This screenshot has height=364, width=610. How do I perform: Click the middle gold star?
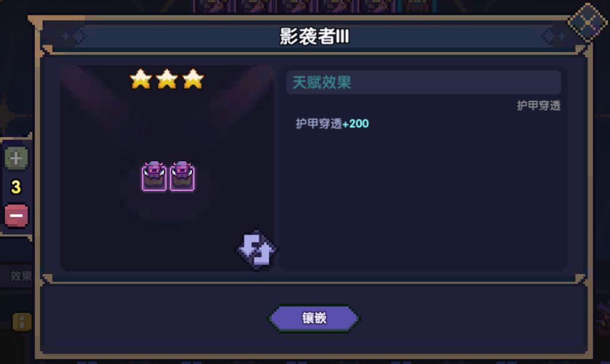pyautogui.click(x=167, y=79)
